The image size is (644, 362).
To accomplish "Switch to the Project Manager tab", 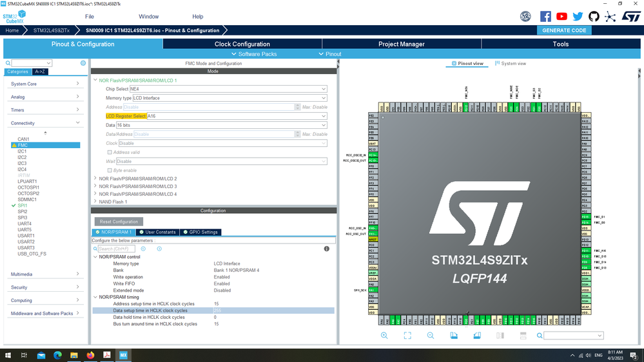I will click(x=401, y=44).
